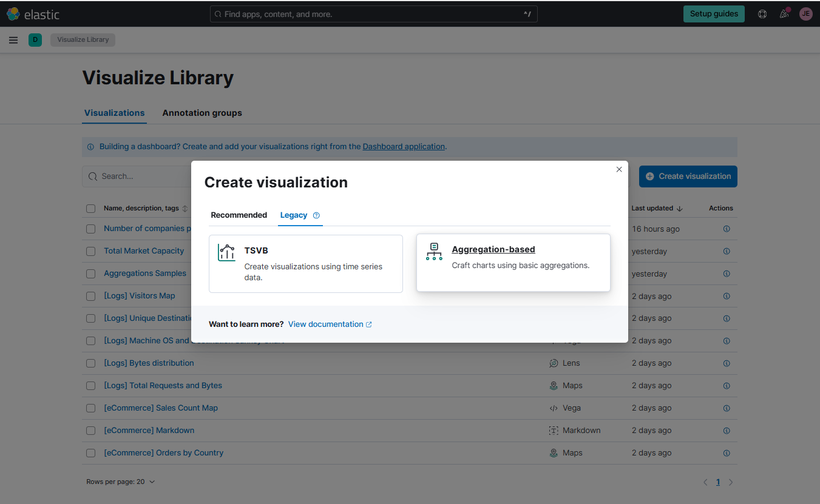Focus the Find apps search field
Screen dimensions: 820x504
(x=374, y=14)
